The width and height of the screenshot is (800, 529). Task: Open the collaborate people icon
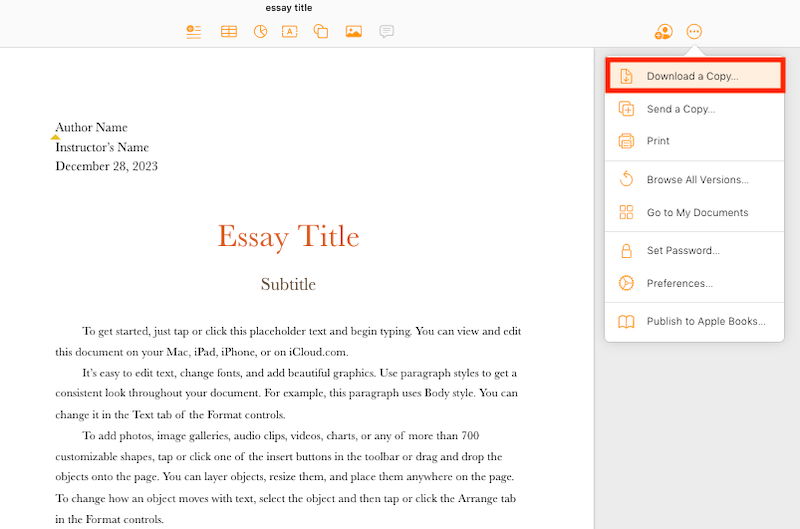[663, 32]
